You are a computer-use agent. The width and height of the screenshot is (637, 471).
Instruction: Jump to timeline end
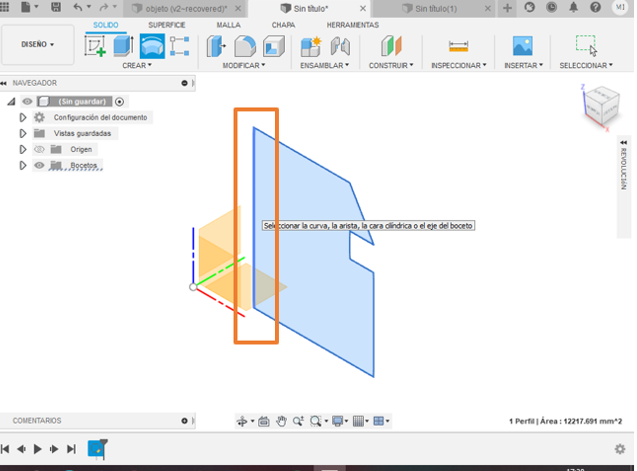click(71, 449)
